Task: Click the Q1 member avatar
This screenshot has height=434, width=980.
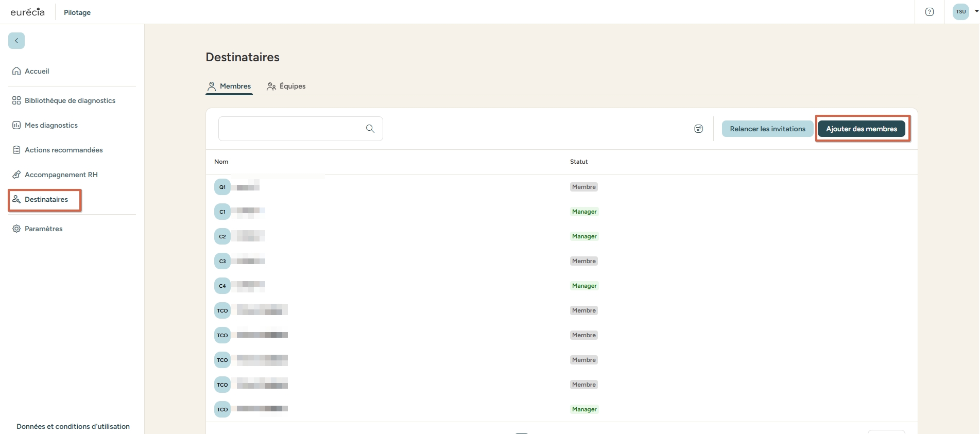Action: point(222,187)
